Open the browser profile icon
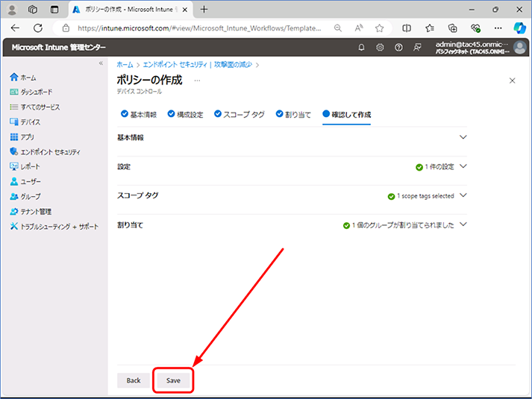This screenshot has width=532, height=399. point(12,10)
